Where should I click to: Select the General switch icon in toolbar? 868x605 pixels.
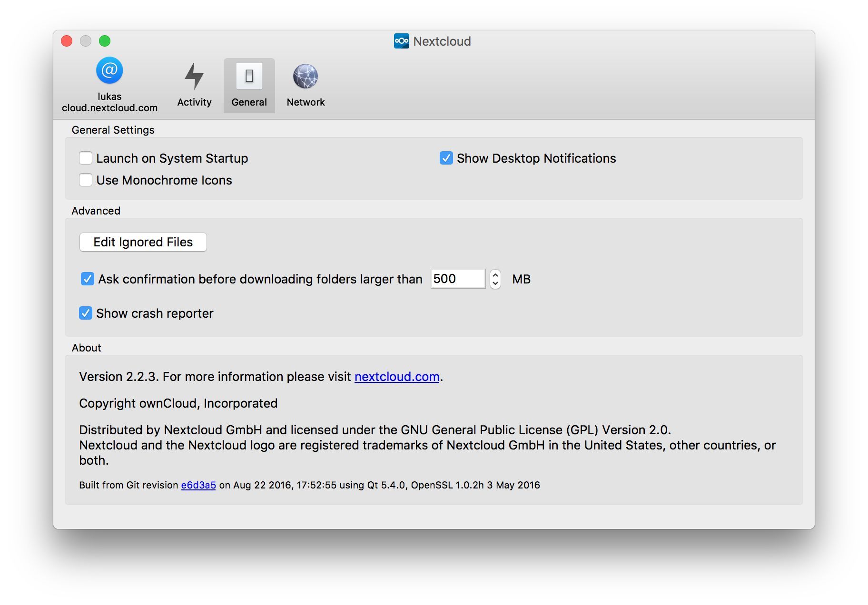click(x=249, y=76)
